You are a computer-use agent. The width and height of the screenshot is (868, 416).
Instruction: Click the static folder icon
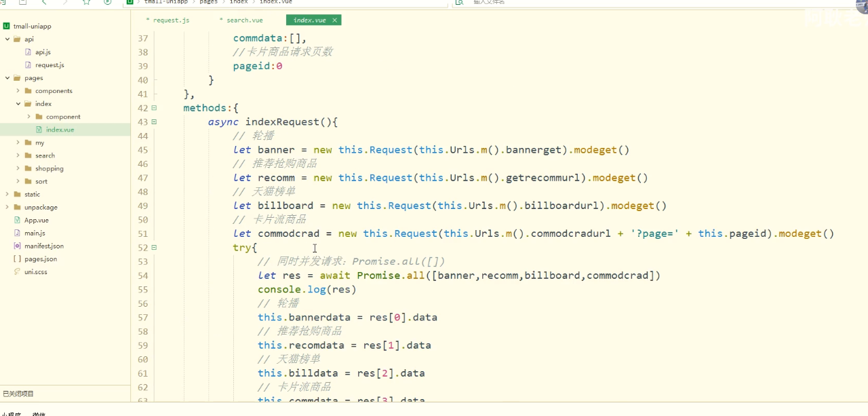[18, 194]
